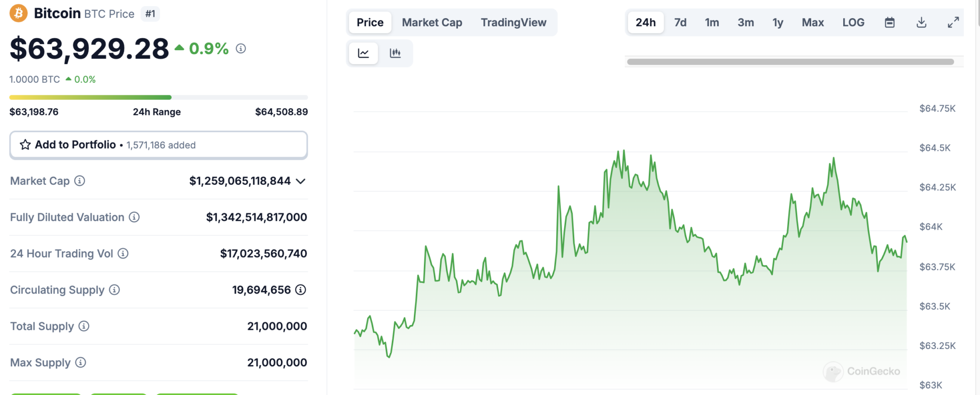Viewport: 980px width, 395px height.
Task: Show 24 Hour Trading Vol info icon
Action: tap(123, 253)
